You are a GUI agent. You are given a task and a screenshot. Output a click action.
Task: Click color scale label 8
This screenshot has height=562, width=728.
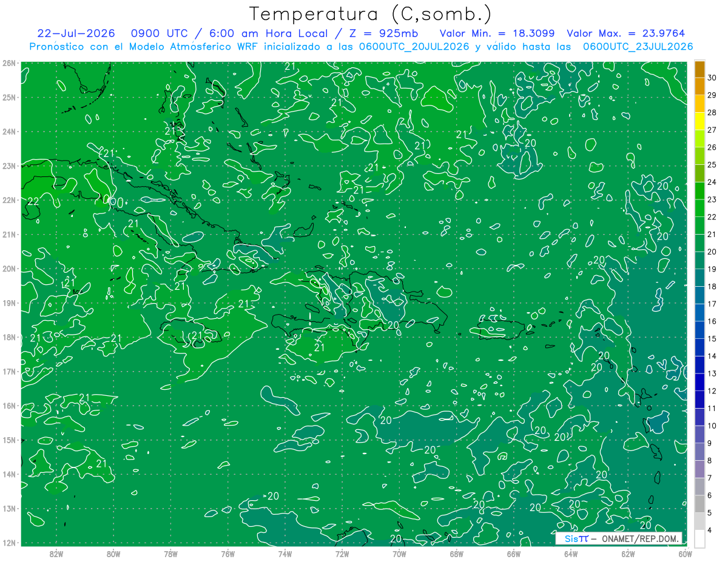tap(710, 461)
